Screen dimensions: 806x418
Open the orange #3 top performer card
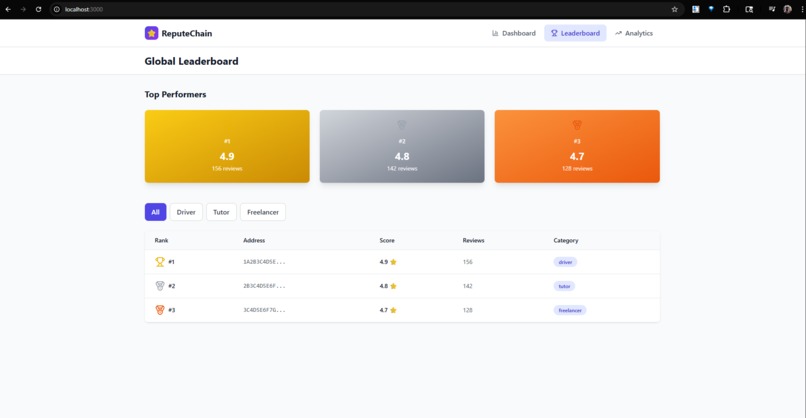pyautogui.click(x=577, y=146)
